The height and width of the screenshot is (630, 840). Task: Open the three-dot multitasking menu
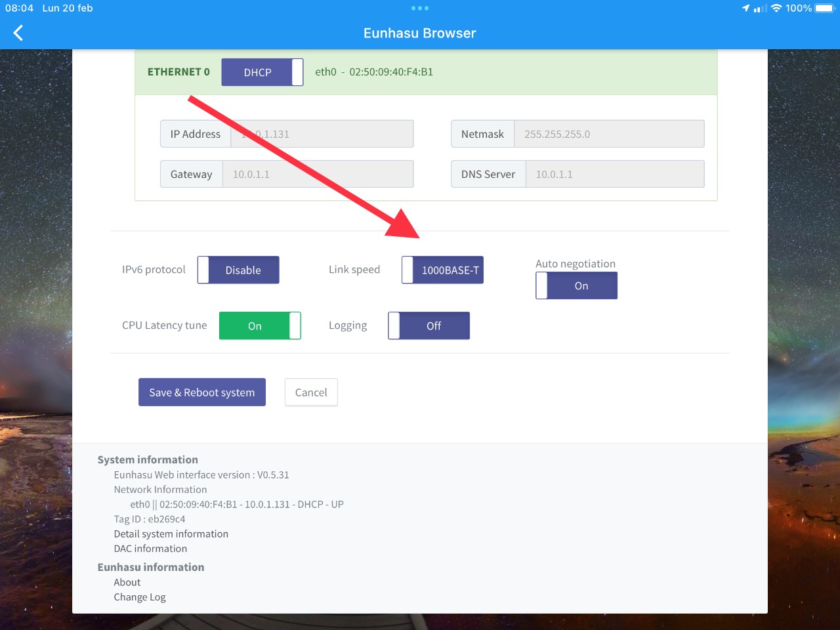point(420,9)
